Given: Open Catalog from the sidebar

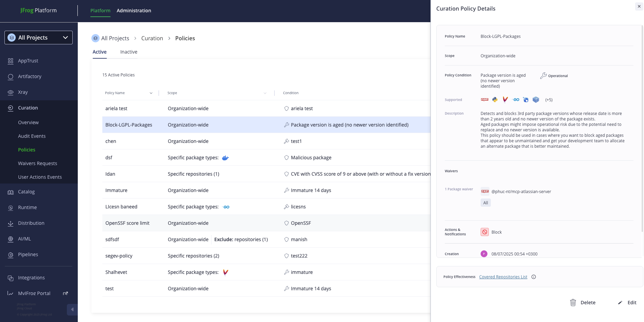Looking at the screenshot, I should point(26,192).
